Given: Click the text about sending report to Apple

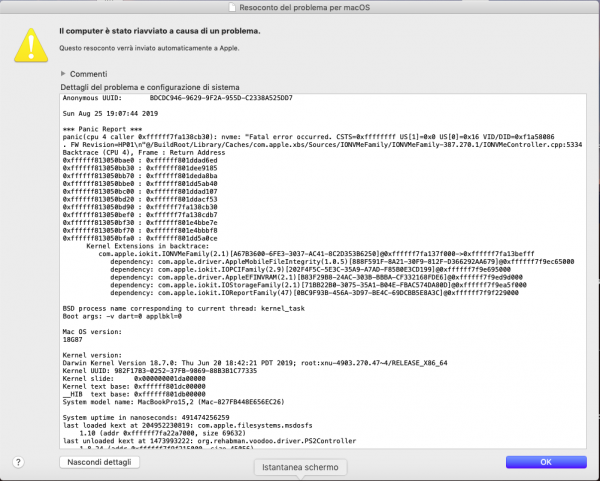Looking at the screenshot, I should pos(149,48).
